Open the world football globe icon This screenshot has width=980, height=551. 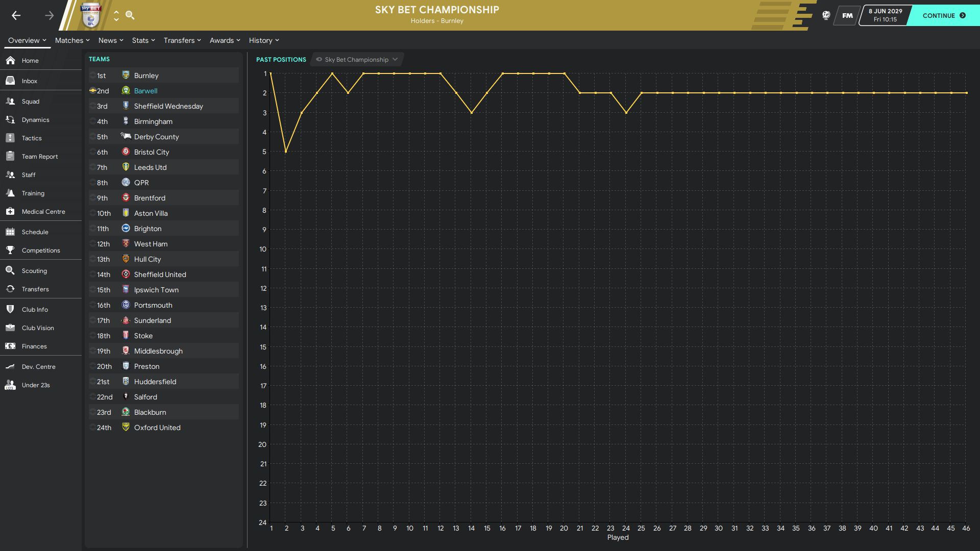click(x=826, y=15)
